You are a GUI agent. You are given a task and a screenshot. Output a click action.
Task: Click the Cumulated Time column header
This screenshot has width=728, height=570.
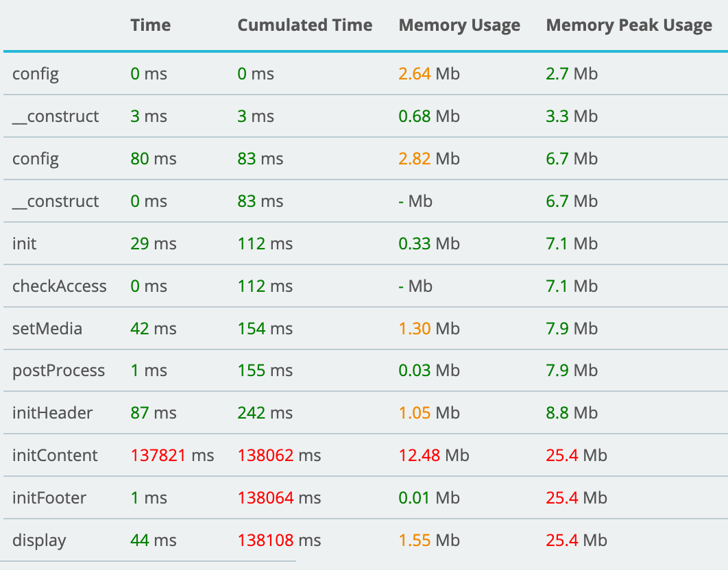304,25
